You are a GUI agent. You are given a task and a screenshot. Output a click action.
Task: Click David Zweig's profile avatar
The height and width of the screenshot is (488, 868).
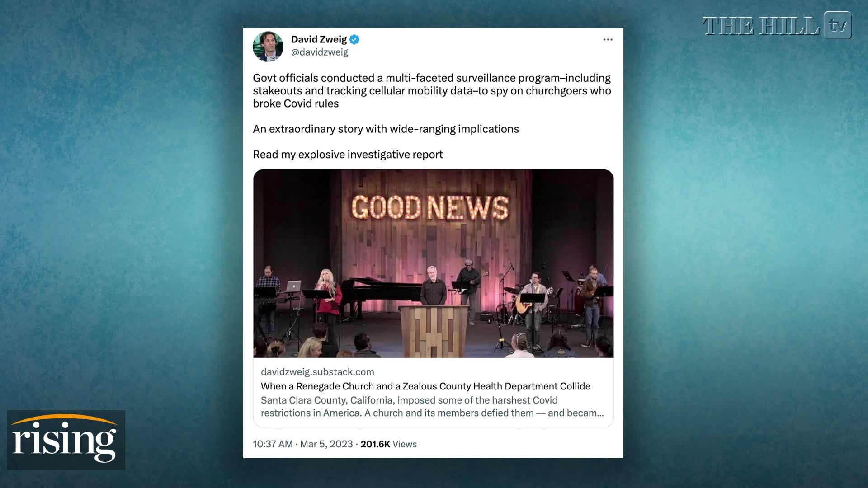coord(268,47)
